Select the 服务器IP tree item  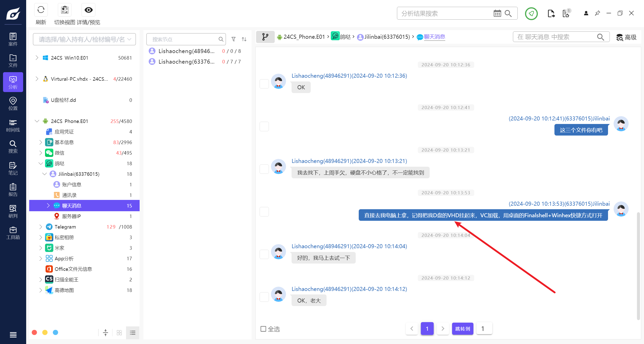pyautogui.click(x=71, y=216)
